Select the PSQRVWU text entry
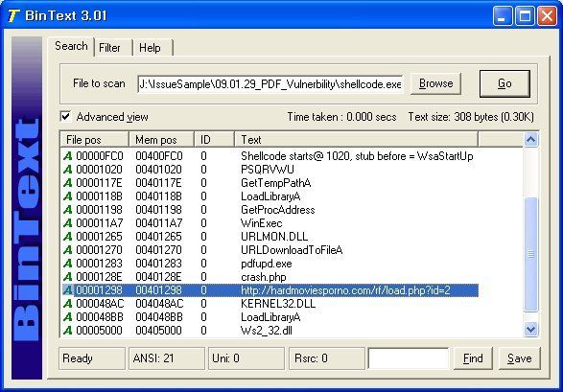 point(268,170)
